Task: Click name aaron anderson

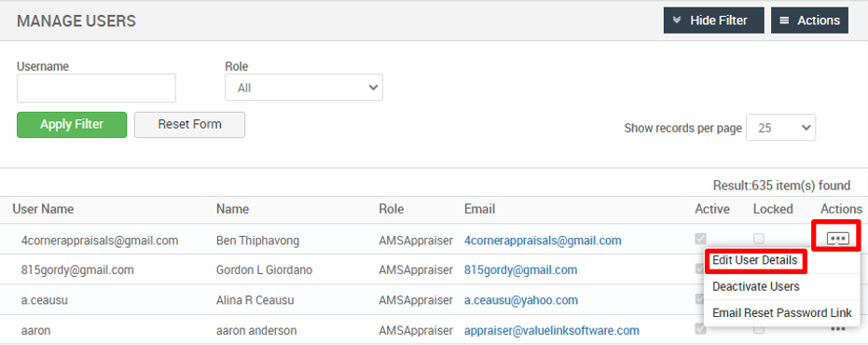Action: (256, 331)
